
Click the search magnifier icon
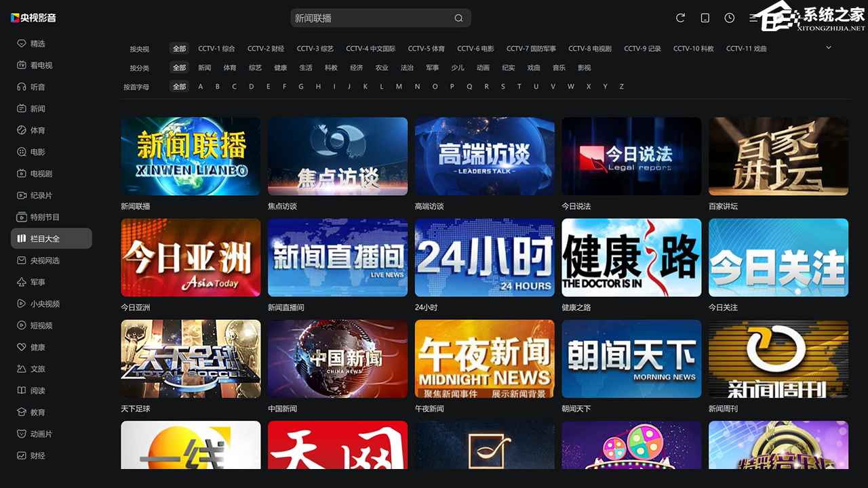(458, 18)
